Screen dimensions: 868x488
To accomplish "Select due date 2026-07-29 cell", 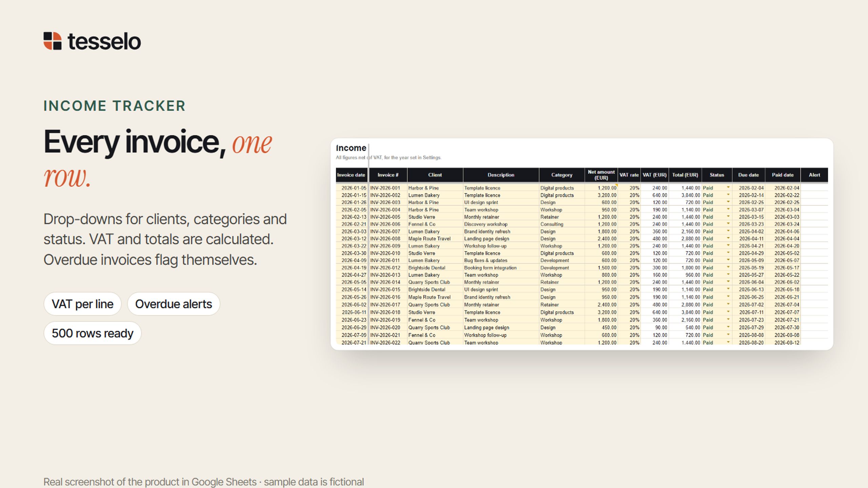I will pos(748,327).
